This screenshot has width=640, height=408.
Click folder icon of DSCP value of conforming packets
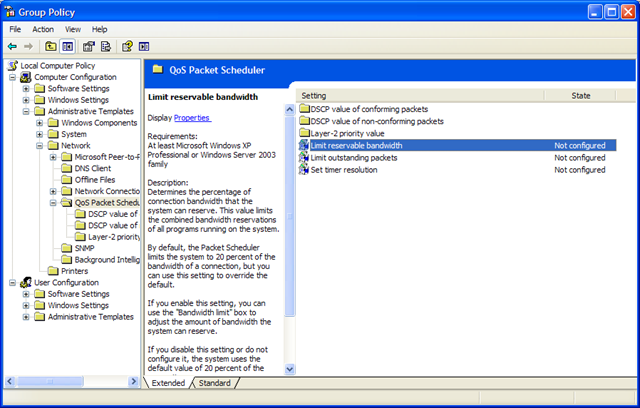point(304,109)
